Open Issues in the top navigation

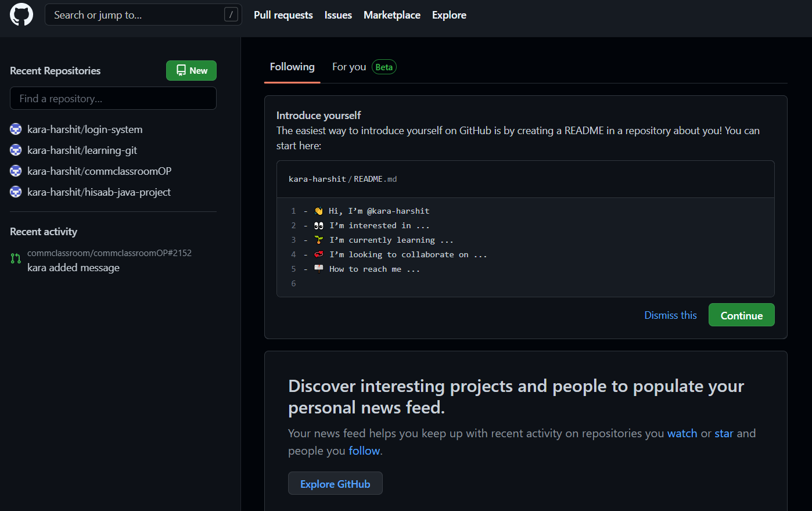click(x=338, y=15)
